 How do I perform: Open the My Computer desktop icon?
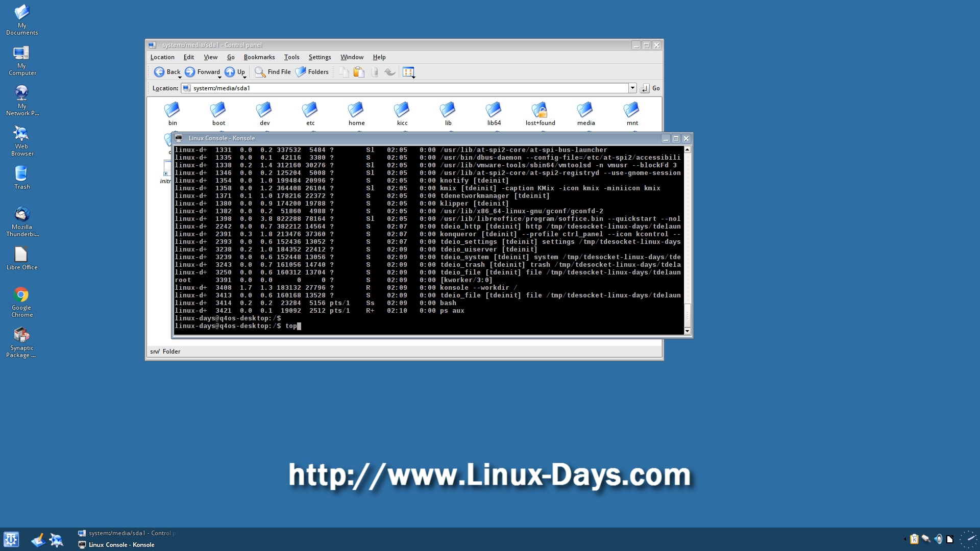(x=21, y=61)
